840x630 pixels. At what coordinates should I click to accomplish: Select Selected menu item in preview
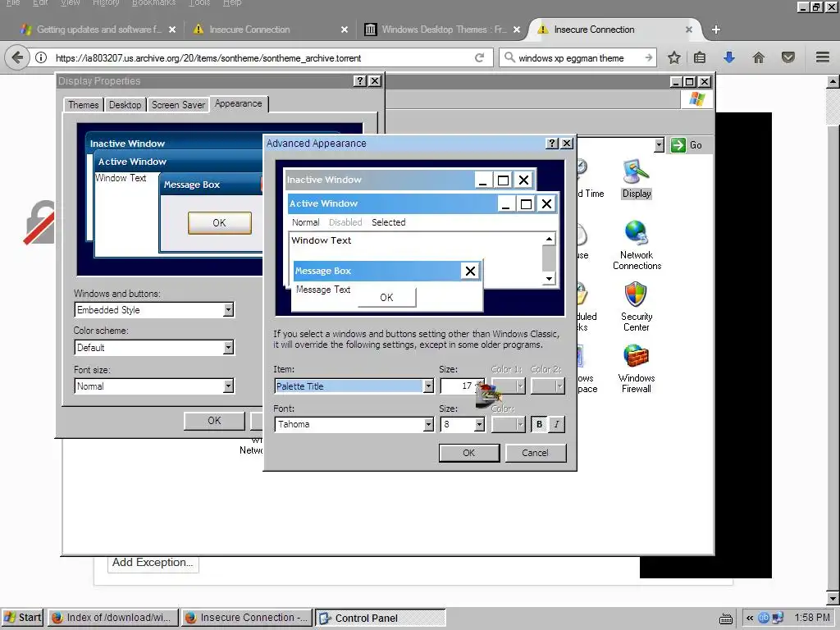click(x=388, y=222)
